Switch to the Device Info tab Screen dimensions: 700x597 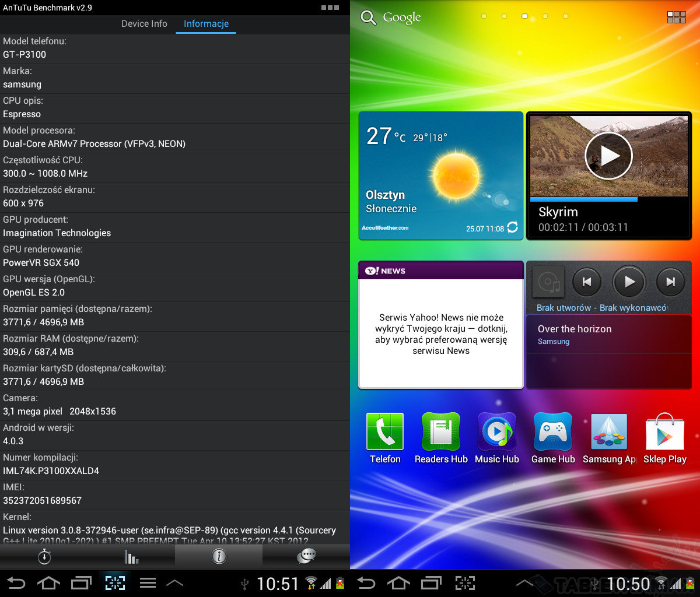coord(144,24)
